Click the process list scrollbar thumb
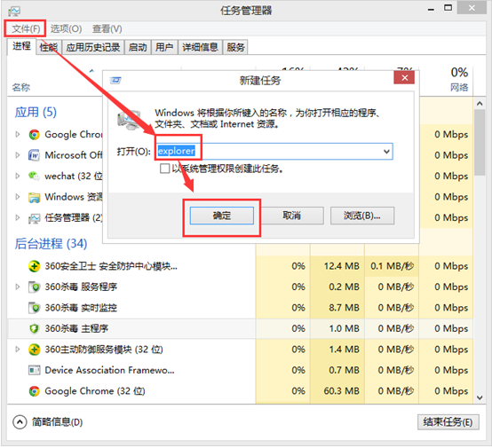This screenshot has width=492, height=448. 480,143
